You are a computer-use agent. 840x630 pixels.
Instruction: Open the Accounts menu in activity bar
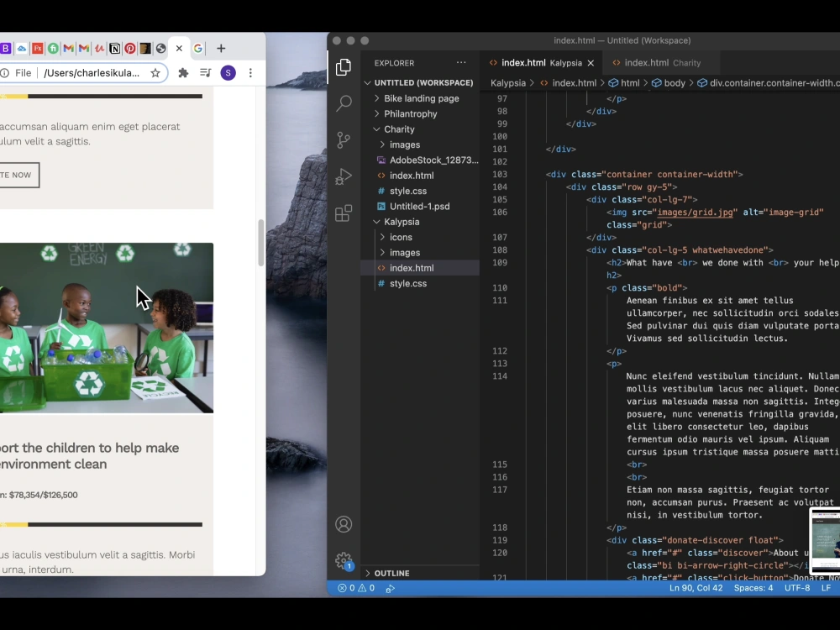344,524
